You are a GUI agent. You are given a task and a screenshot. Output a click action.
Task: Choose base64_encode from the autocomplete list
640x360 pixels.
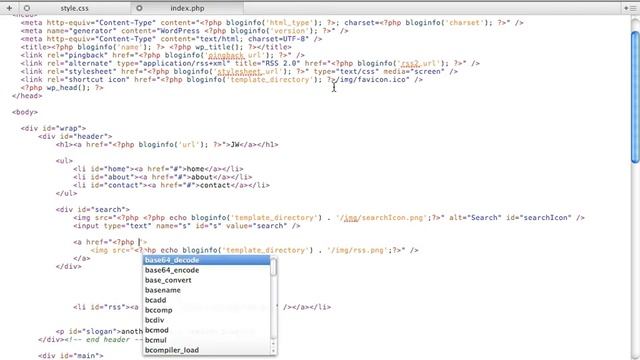tap(206, 270)
